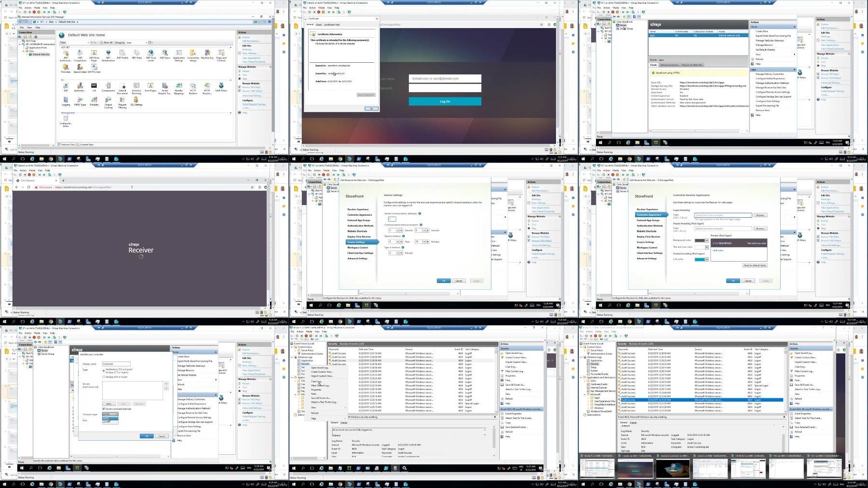Open the Error Pages feature icon
This screenshot has height=488, width=868.
click(x=150, y=87)
